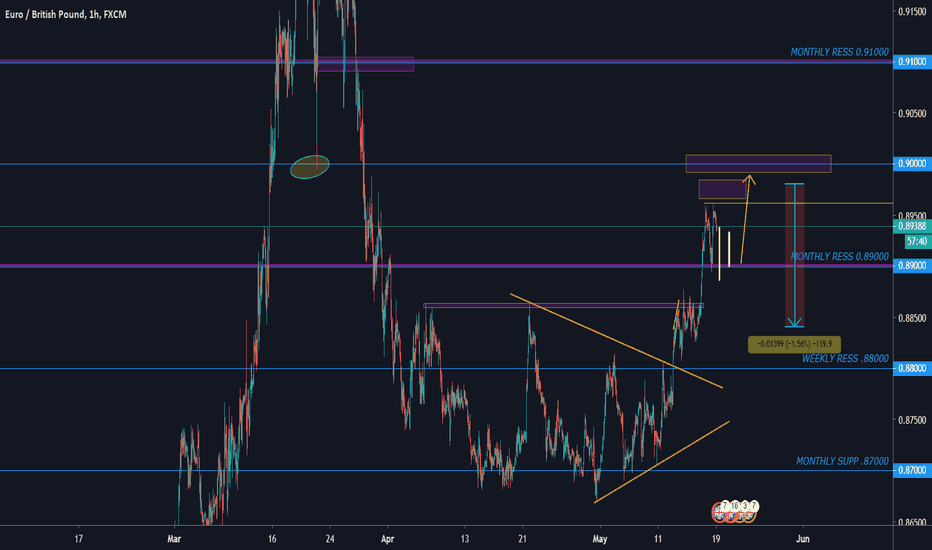
Task: Click the blue 0.89000 price axis tag
Action: [912, 266]
